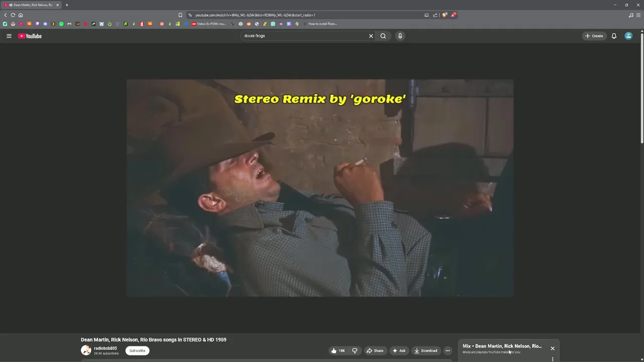This screenshot has width=644, height=362.
Task: Clear the 'doors frogs' search text
Action: pyautogui.click(x=371, y=36)
